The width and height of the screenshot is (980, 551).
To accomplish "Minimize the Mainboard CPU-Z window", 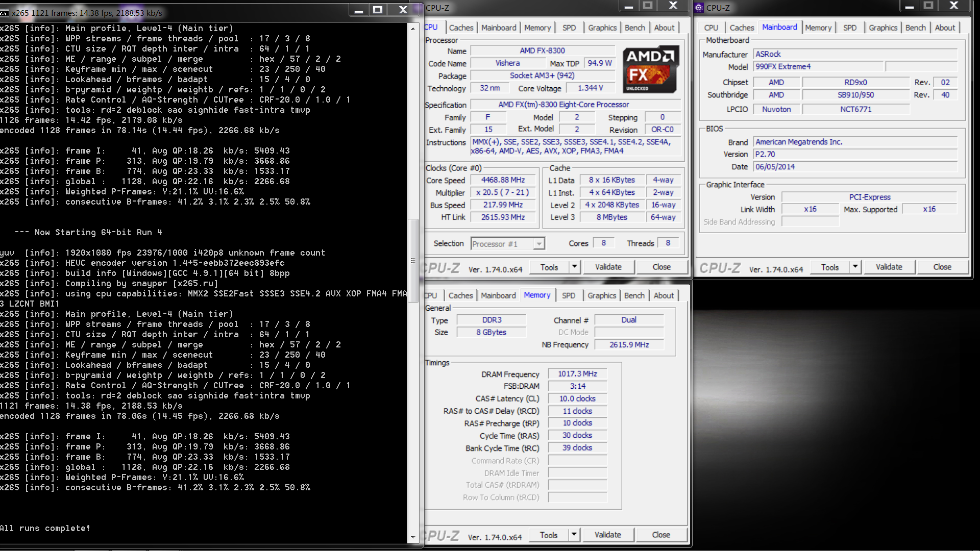I will (x=909, y=6).
